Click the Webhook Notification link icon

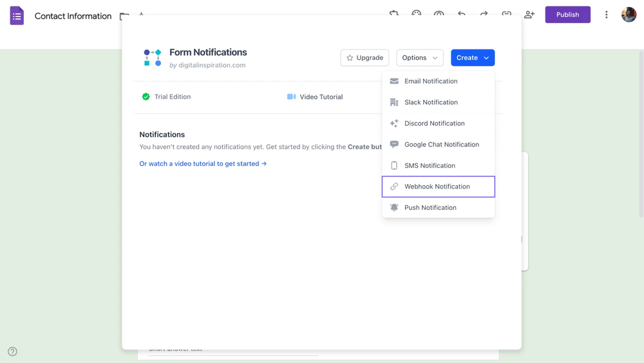point(394,187)
